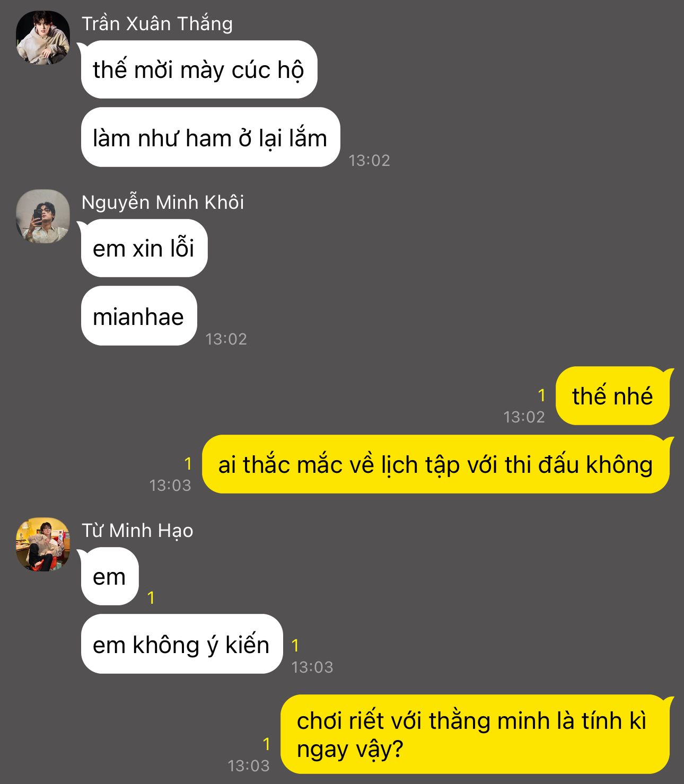
Task: Tap the message "chơi riết với thằng minh"
Action: point(475,734)
